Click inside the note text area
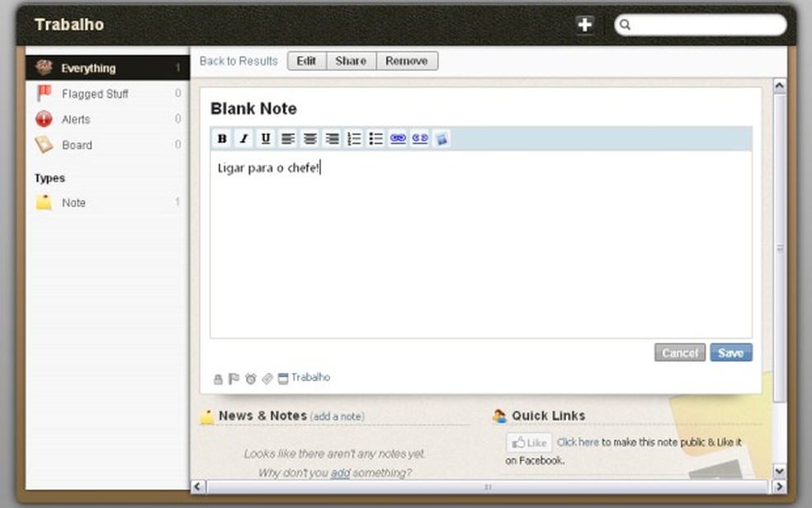Viewport: 812px width, 508px height. (481, 245)
